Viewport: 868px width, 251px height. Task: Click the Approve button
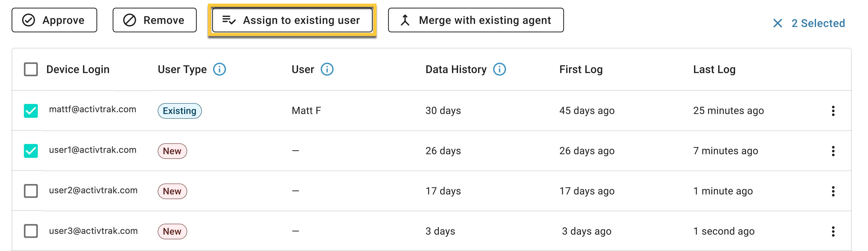(x=54, y=20)
